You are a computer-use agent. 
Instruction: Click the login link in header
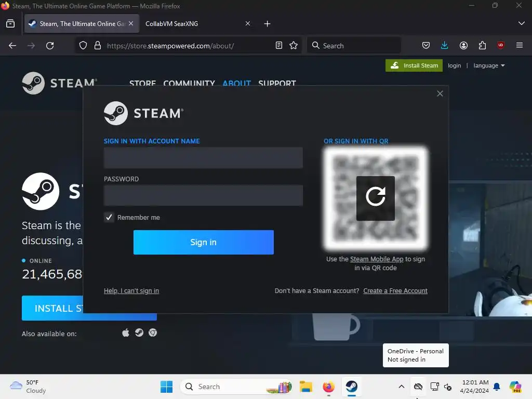[454, 65]
